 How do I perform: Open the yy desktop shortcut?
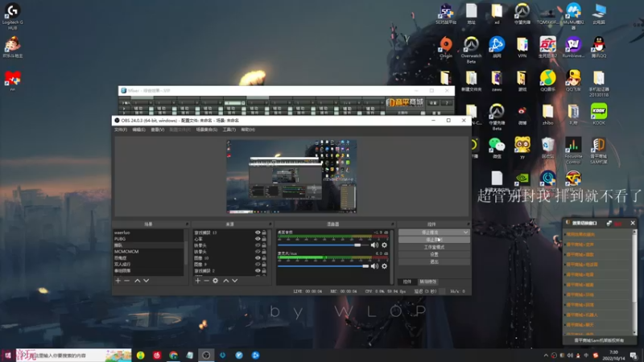[522, 148]
